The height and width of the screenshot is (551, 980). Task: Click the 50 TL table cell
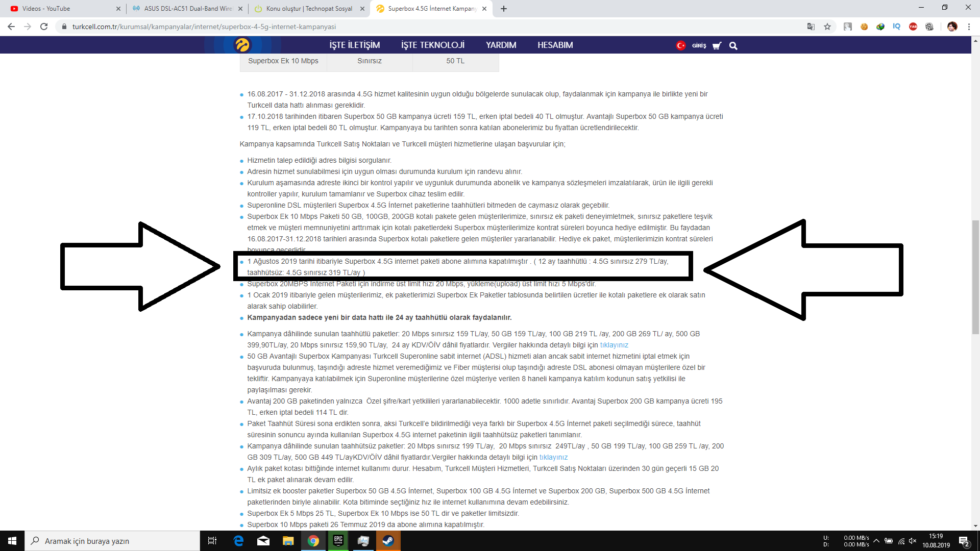(x=455, y=61)
